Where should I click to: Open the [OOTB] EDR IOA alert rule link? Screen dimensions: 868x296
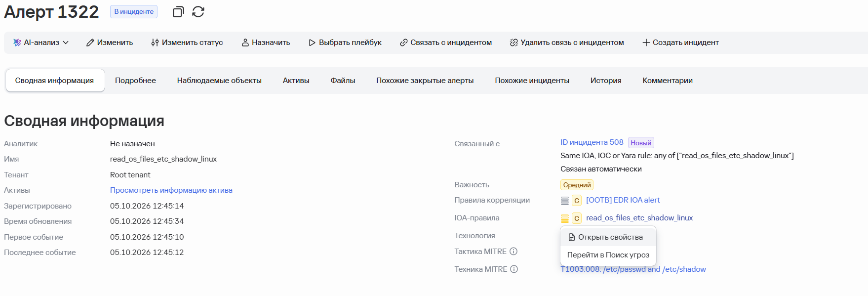(623, 200)
